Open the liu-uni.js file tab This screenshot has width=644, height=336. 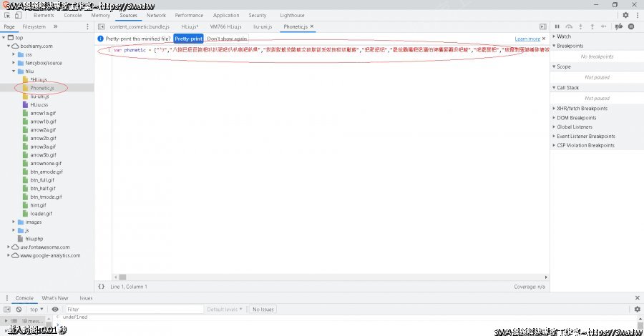263,26
